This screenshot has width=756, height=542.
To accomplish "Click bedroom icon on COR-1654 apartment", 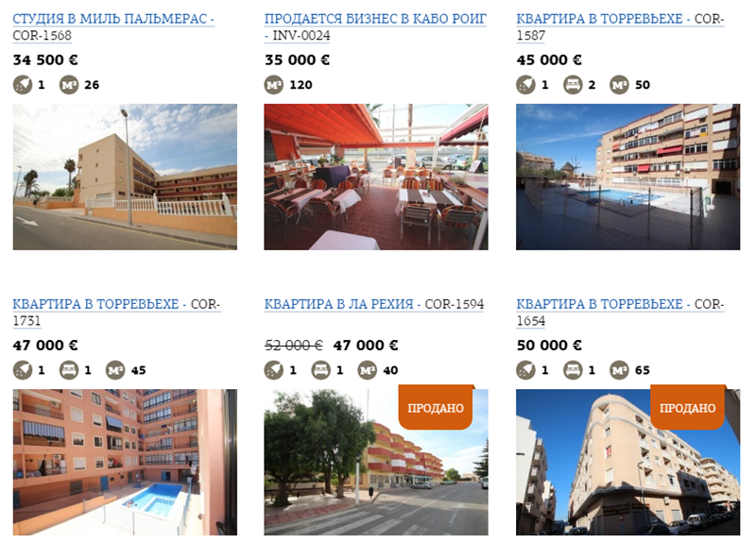I will pos(573,370).
